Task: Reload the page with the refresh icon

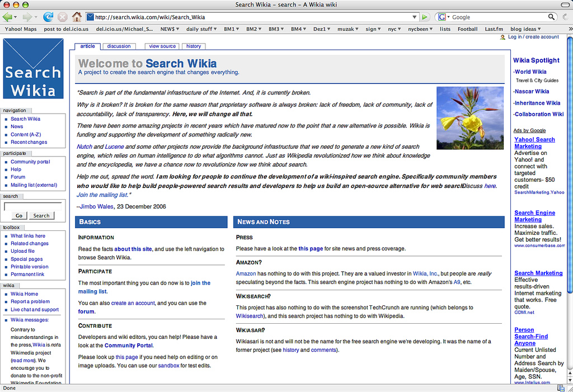Action: coord(48,17)
